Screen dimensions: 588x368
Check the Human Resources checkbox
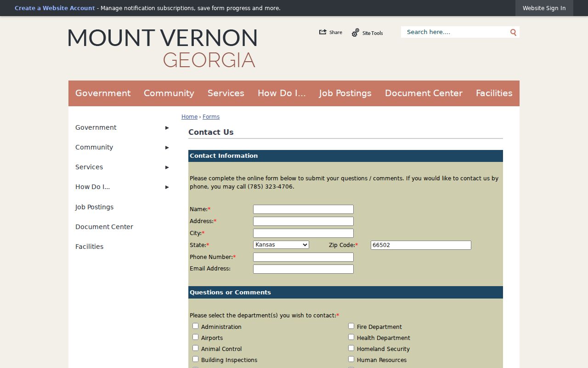pos(351,359)
